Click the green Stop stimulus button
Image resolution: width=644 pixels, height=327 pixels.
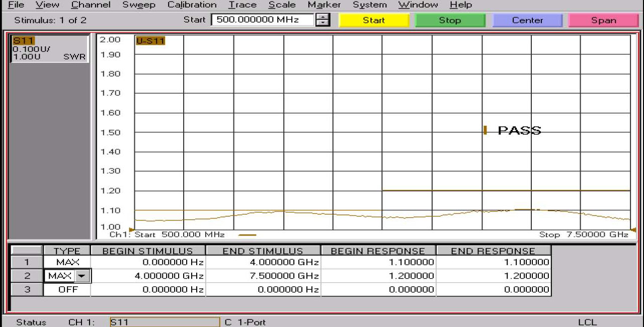450,20
